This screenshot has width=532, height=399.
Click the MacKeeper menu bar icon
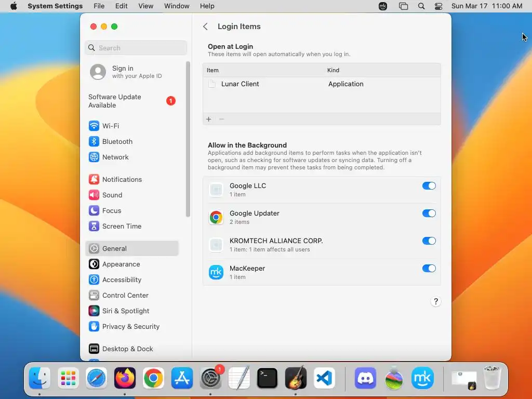383,6
